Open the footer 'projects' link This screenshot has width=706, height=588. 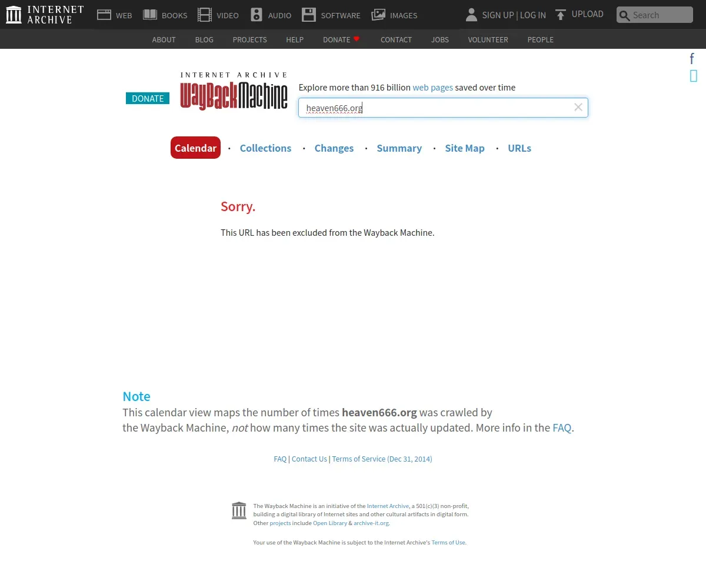280,523
